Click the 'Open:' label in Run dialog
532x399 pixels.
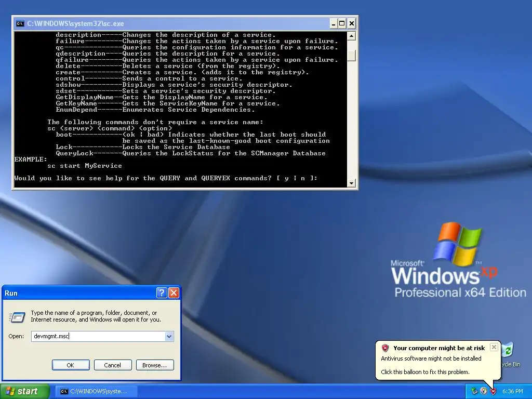pos(16,336)
